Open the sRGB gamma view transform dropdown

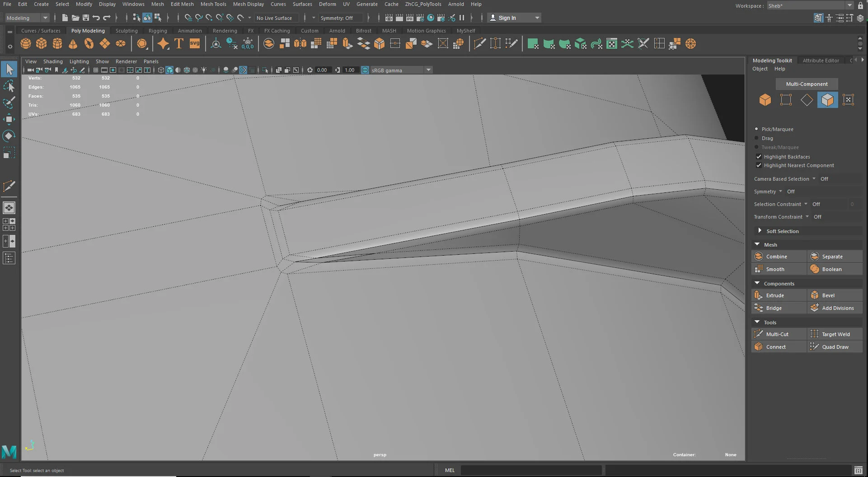point(401,70)
